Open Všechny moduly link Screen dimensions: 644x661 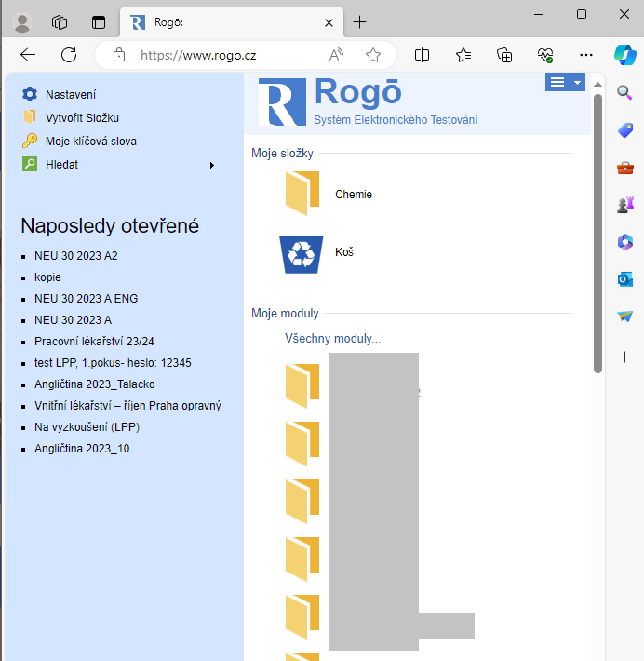(x=332, y=339)
